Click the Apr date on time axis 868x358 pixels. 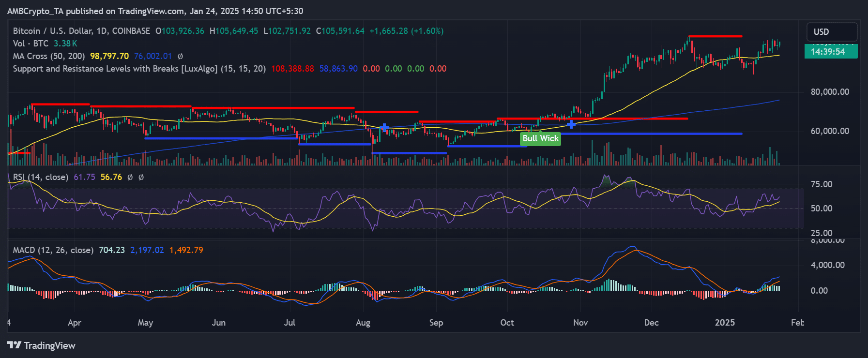click(75, 323)
